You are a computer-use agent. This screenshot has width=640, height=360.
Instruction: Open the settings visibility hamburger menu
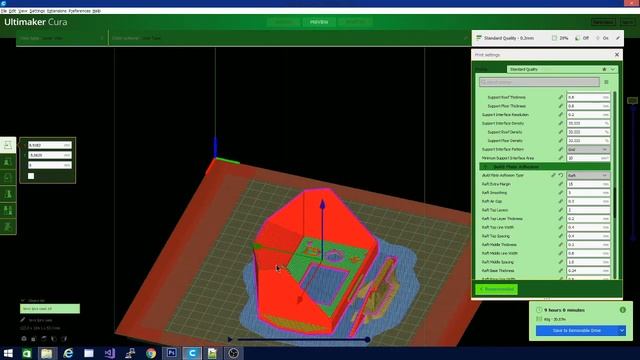(607, 82)
